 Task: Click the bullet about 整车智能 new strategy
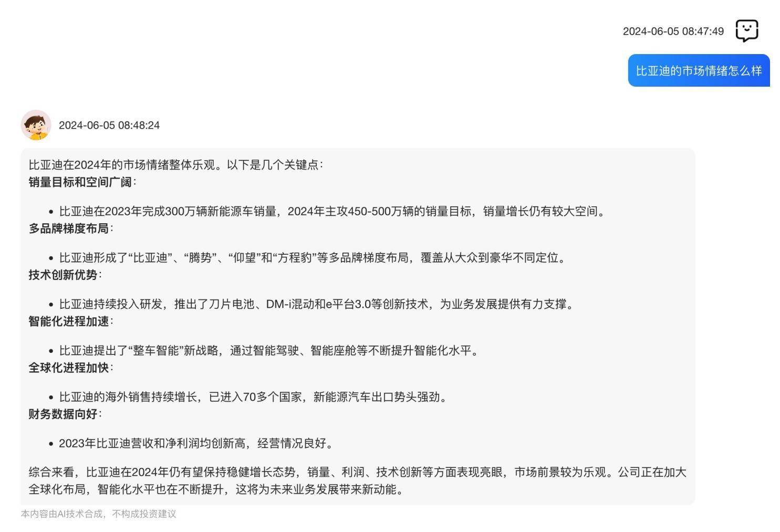[269, 350]
